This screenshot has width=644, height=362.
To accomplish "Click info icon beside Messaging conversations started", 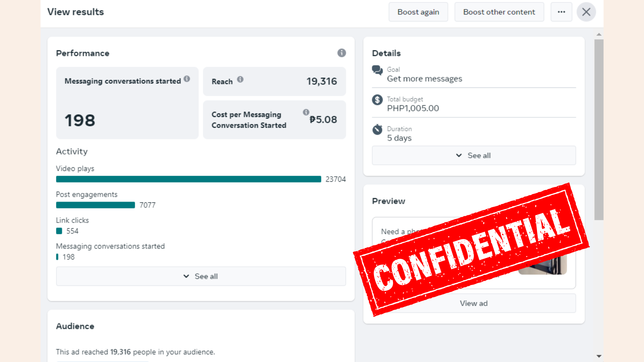I will [187, 79].
